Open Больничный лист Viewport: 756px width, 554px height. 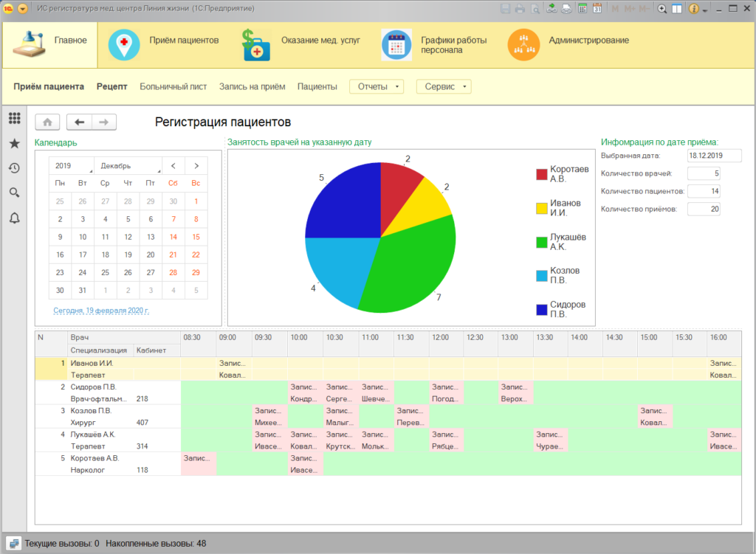click(x=173, y=87)
